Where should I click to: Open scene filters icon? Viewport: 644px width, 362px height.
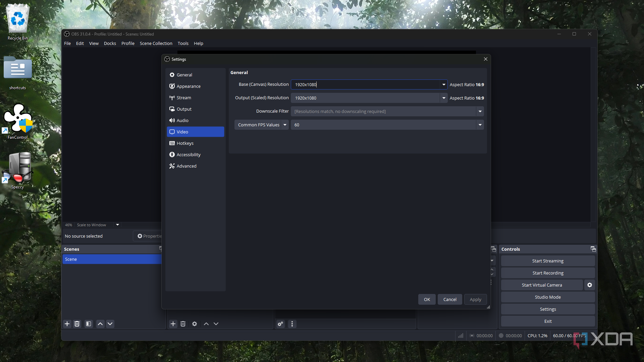click(89, 324)
